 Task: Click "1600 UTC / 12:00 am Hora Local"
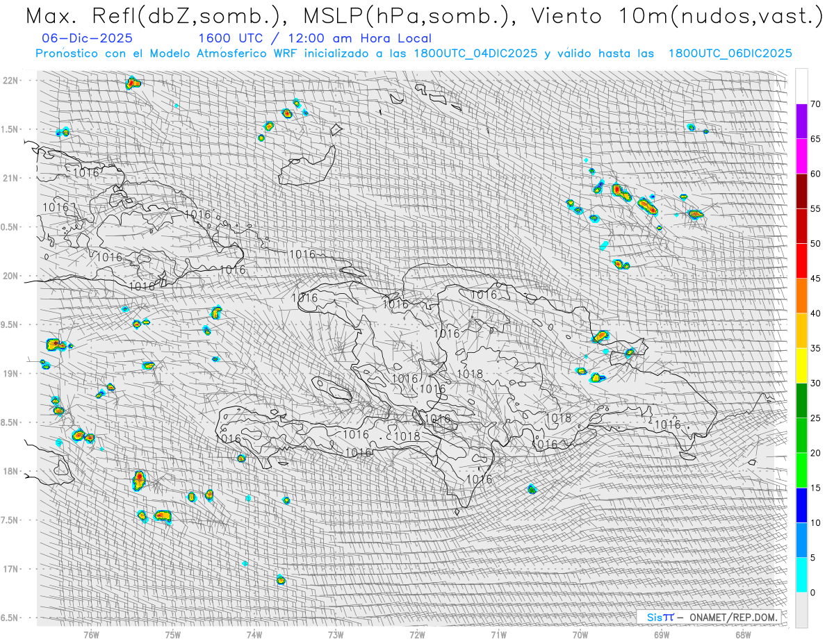click(315, 38)
